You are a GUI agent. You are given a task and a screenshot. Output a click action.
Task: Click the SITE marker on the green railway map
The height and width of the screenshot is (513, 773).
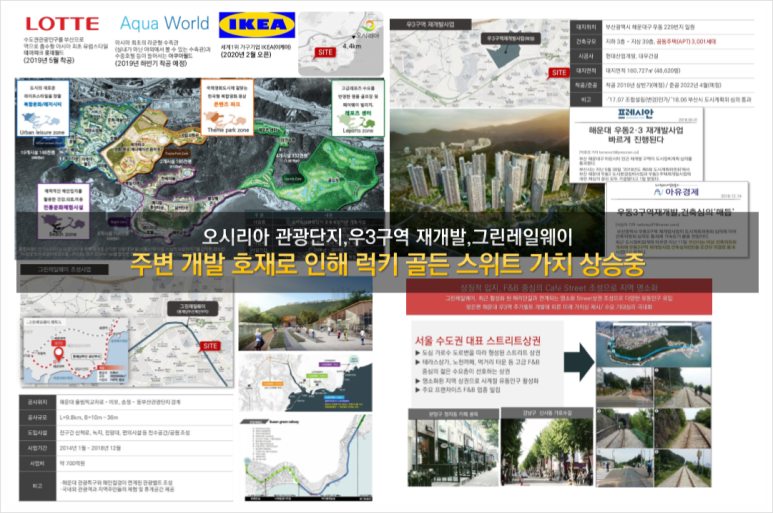pos(210,346)
